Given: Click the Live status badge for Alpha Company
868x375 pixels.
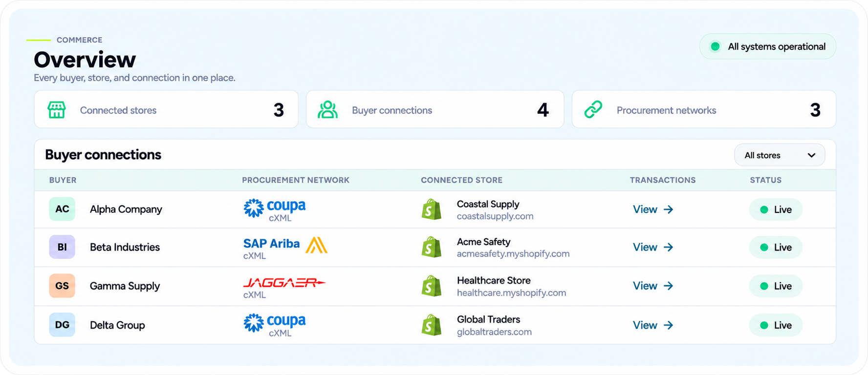Looking at the screenshot, I should [776, 209].
